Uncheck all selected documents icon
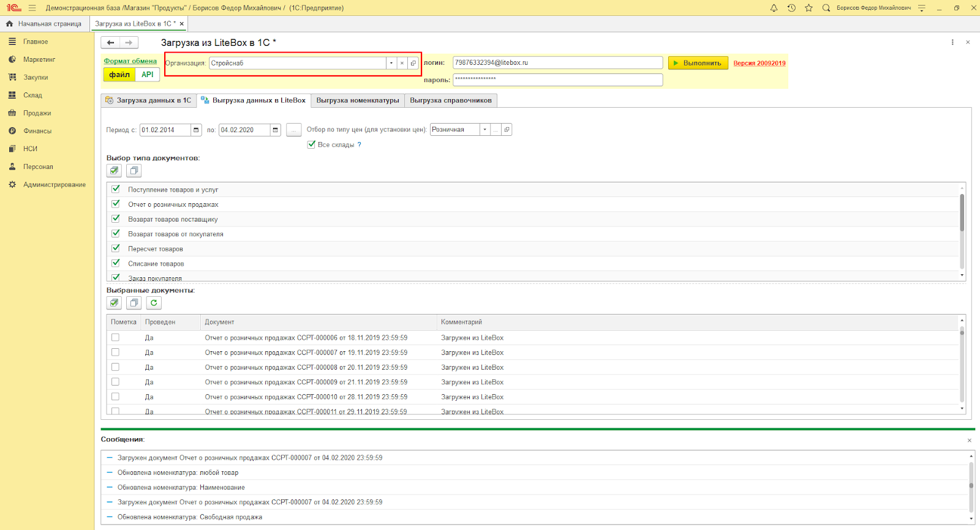This screenshot has height=530, width=980. click(x=134, y=303)
